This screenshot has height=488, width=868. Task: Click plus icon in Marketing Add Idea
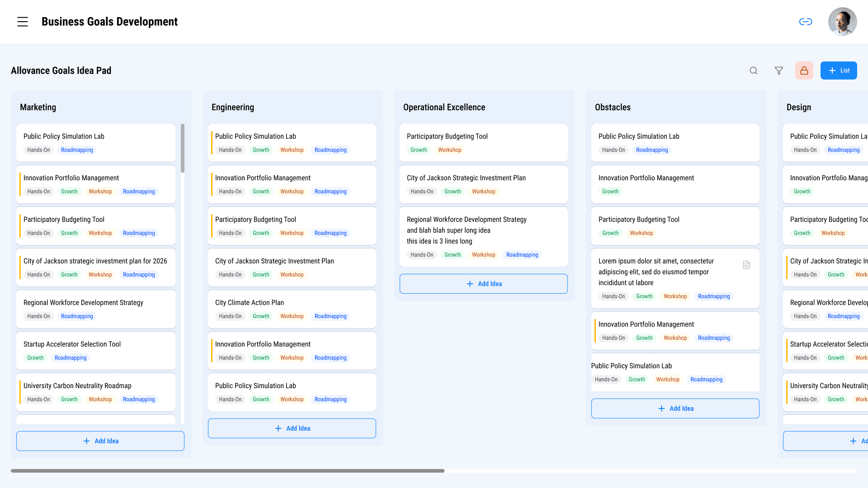(x=86, y=441)
